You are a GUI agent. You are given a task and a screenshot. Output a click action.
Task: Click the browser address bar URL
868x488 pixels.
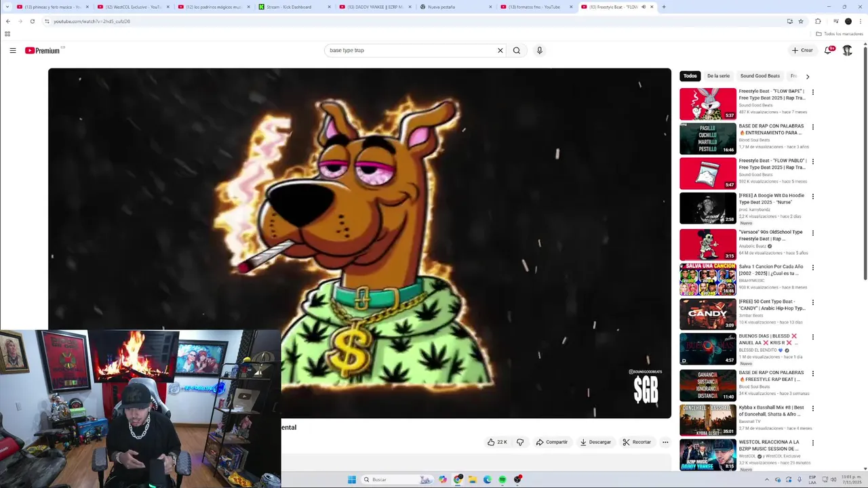(x=92, y=21)
